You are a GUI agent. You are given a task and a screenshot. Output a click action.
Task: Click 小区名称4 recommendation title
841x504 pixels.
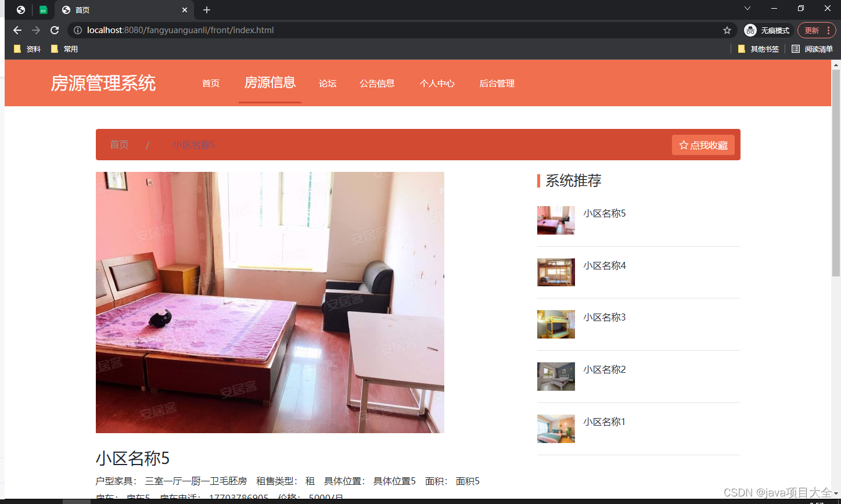pyautogui.click(x=605, y=265)
